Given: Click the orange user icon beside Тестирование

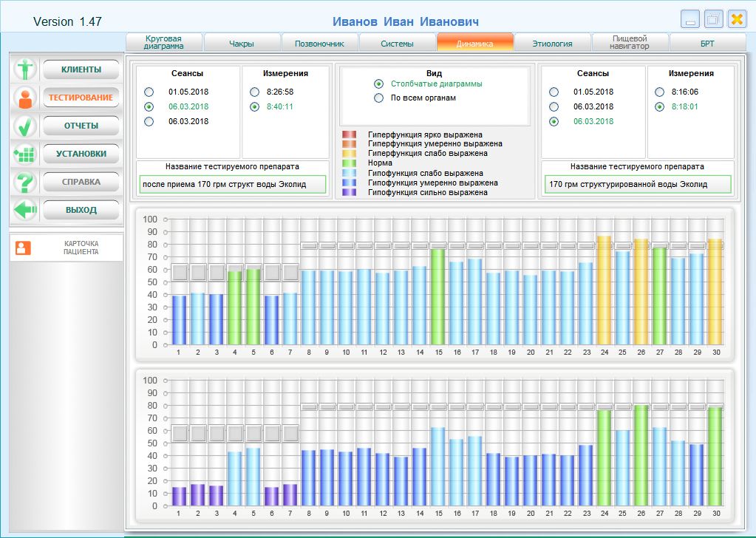Looking at the screenshot, I should (x=26, y=98).
